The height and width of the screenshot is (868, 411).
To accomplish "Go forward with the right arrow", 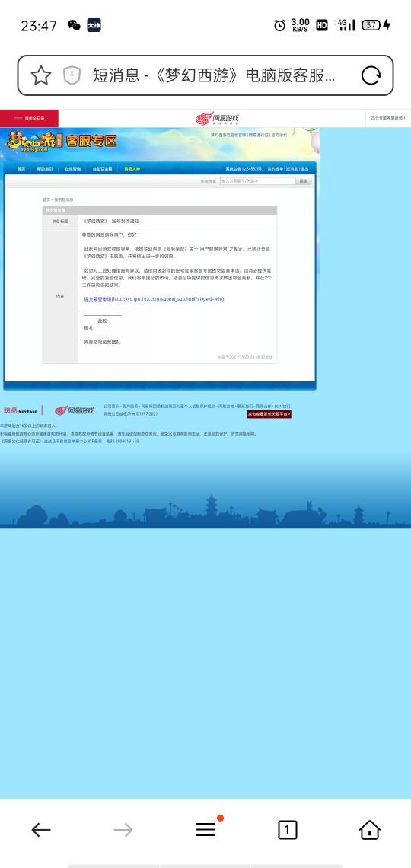I will [x=123, y=829].
